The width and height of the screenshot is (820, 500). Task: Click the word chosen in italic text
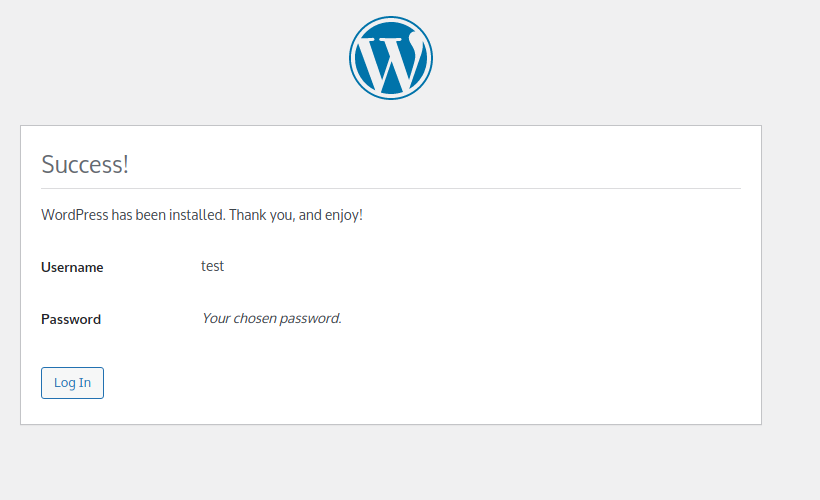click(255, 319)
